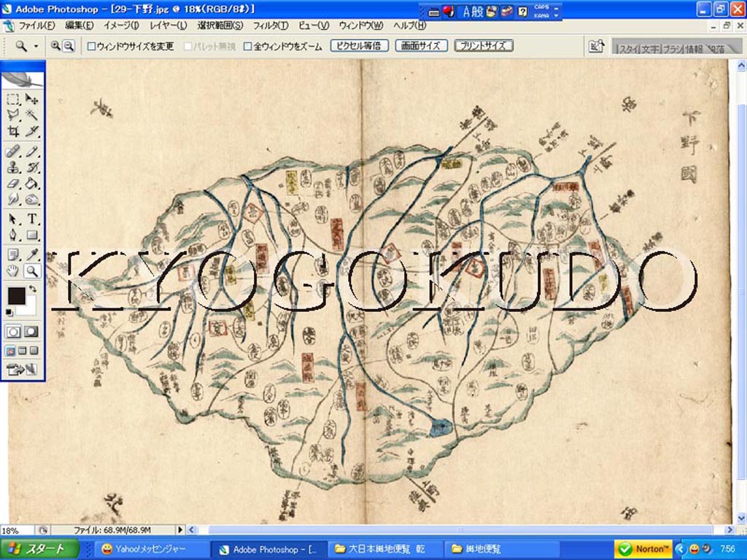Viewport: 747px width, 560px height.
Task: Open the 情報 palette tab in well
Action: coord(694,49)
